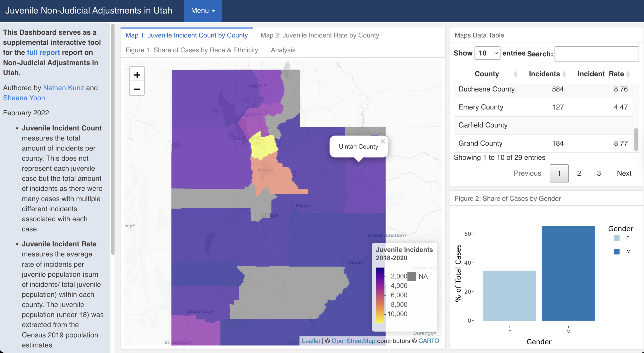This screenshot has width=644, height=353.
Task: Click the gray NA legend swatch
Action: (412, 276)
